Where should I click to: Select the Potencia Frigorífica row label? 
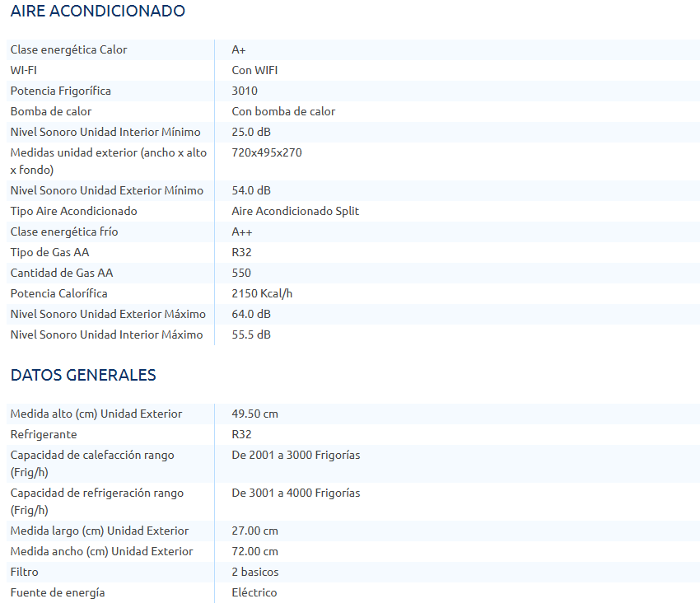[x=60, y=91]
